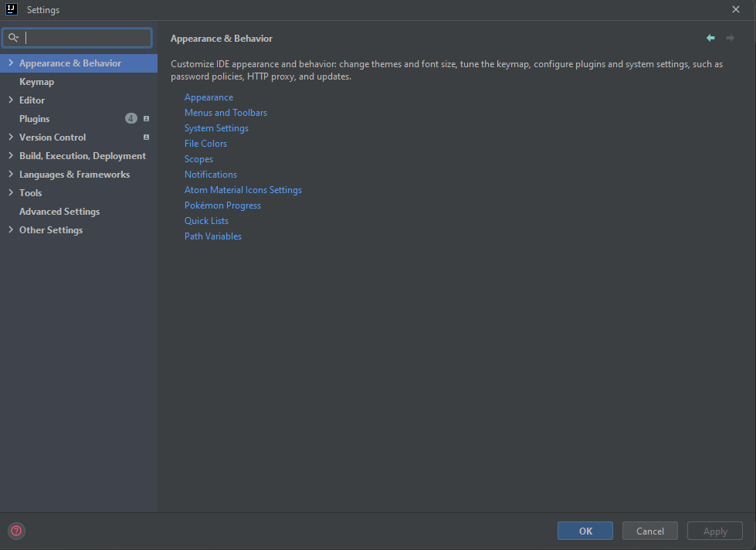This screenshot has width=756, height=550.
Task: Expand Build, Execution, Deployment chevron
Action: (x=11, y=155)
